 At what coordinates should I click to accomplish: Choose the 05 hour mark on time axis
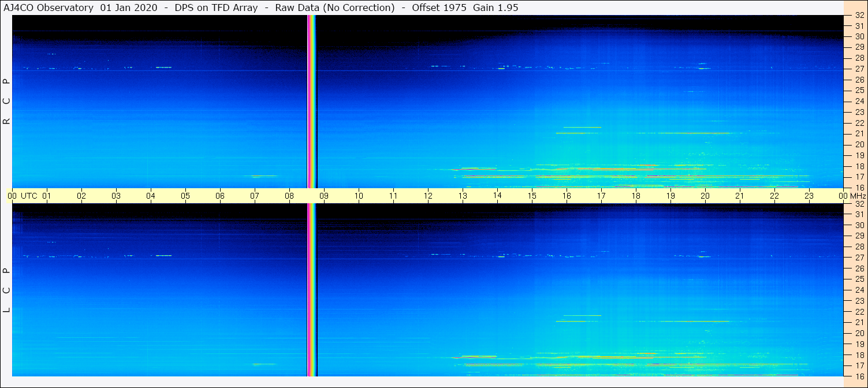[x=185, y=196]
